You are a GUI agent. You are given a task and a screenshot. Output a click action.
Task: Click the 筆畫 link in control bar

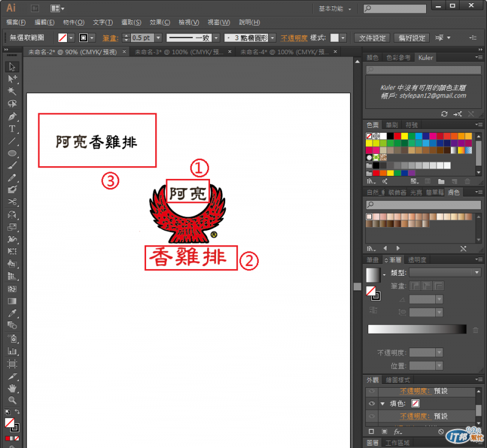point(110,38)
